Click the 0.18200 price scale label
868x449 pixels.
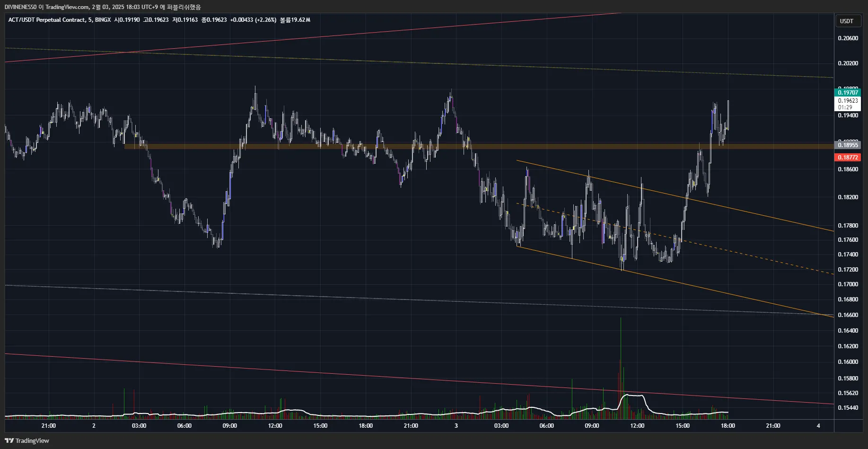[x=848, y=197]
